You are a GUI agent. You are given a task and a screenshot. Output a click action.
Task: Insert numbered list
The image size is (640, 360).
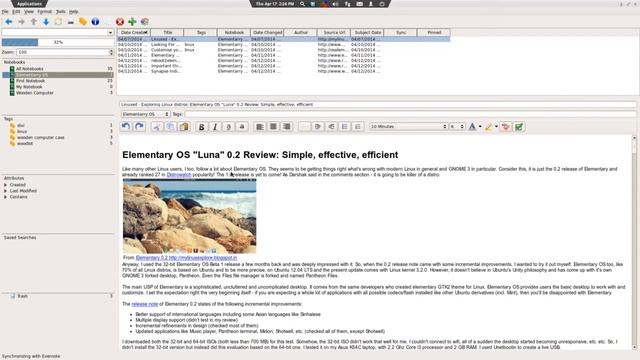coord(358,127)
